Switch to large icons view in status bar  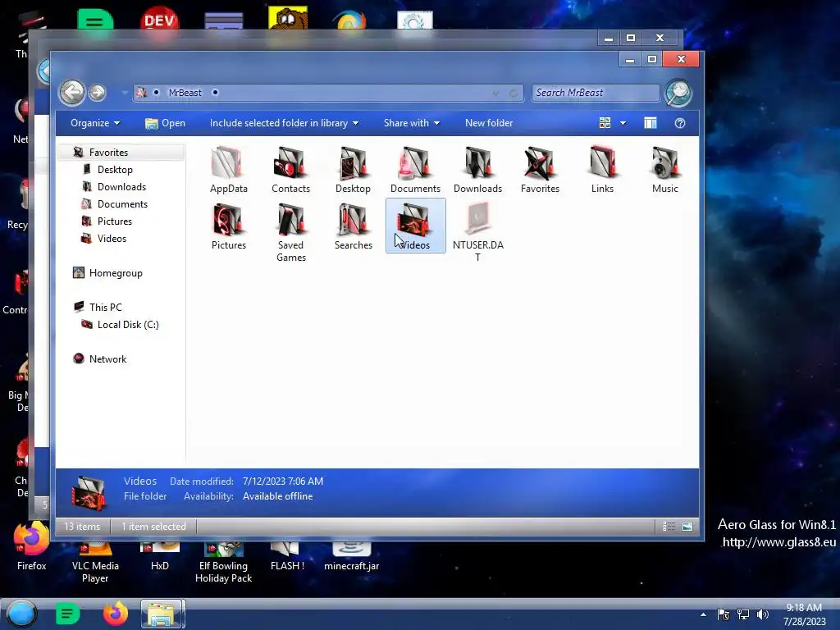pos(687,527)
